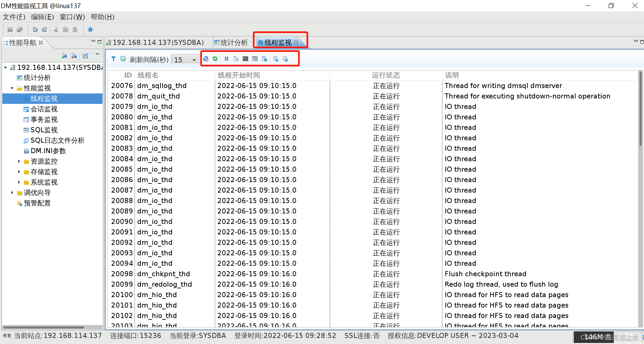Image resolution: width=644 pixels, height=344 pixels.
Task: Click the edit connection pencil icon
Action: [x=86, y=56]
